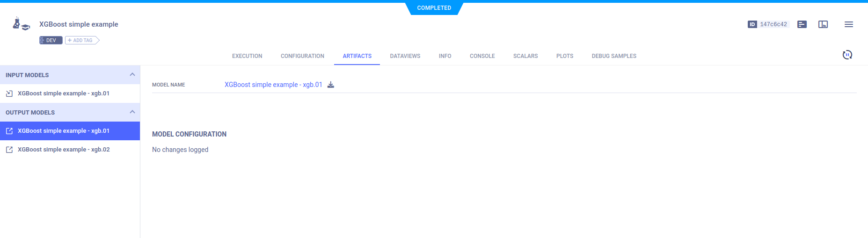Image resolution: width=868 pixels, height=238 pixels.
Task: Go to the Scalars tab
Action: [525, 56]
